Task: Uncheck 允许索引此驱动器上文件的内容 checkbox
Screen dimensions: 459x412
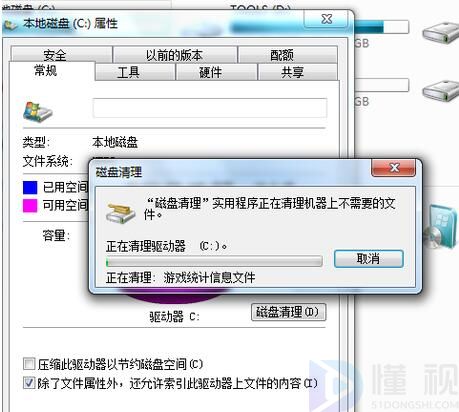Action: pyautogui.click(x=29, y=382)
